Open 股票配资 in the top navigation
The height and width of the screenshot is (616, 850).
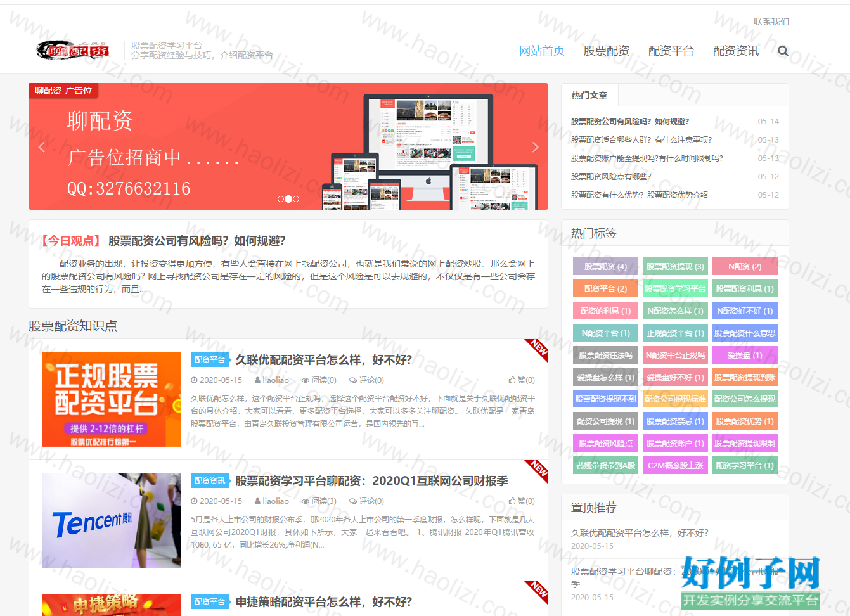[607, 51]
